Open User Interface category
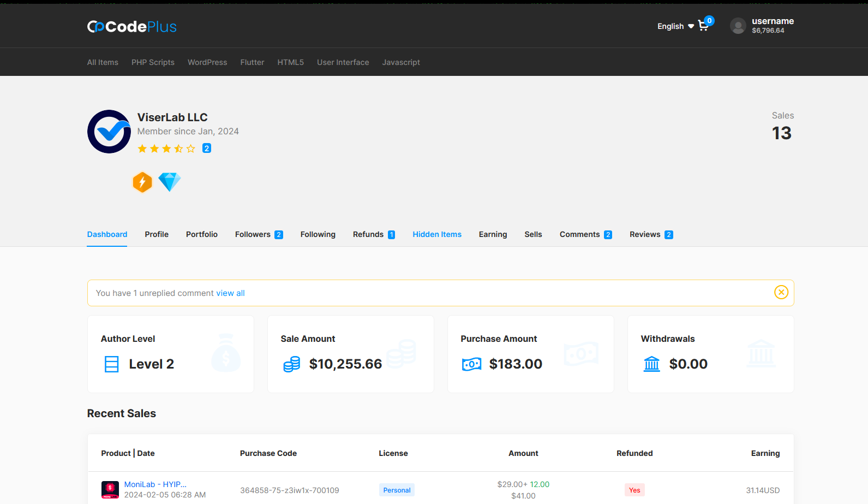The width and height of the screenshot is (868, 504). pyautogui.click(x=343, y=62)
